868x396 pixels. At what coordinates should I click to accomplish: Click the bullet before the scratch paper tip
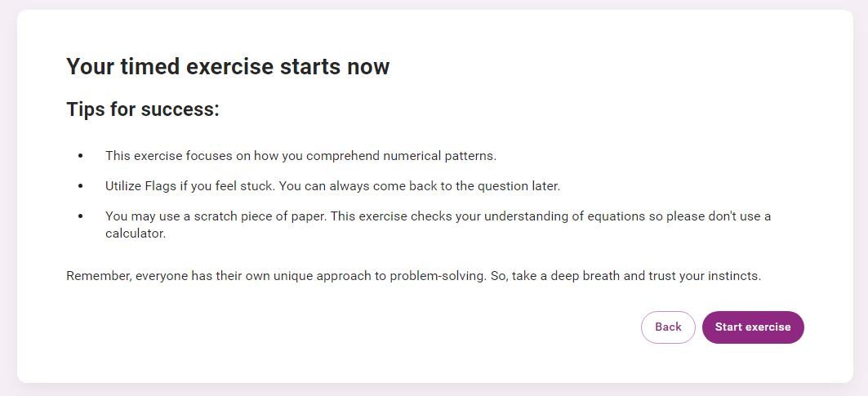[x=80, y=216]
